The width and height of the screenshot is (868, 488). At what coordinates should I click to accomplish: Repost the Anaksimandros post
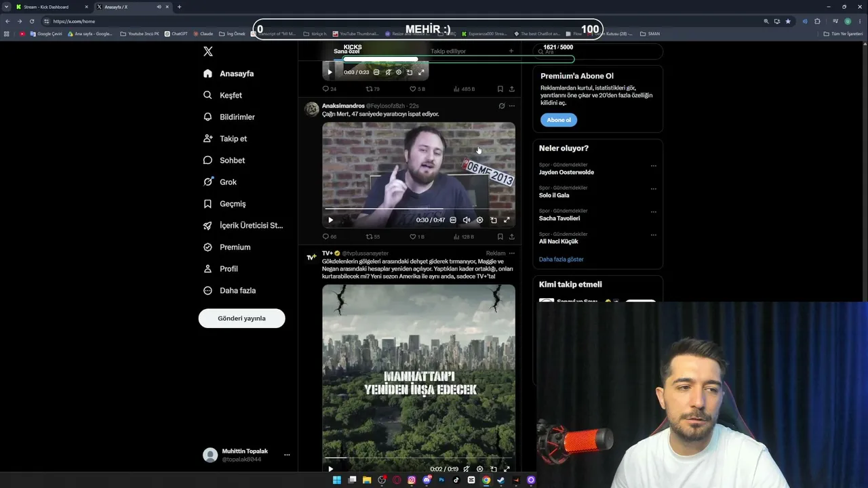click(x=373, y=237)
